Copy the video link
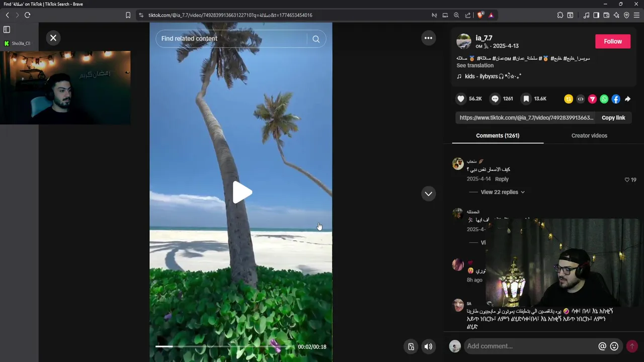The image size is (644, 362). [x=613, y=118]
